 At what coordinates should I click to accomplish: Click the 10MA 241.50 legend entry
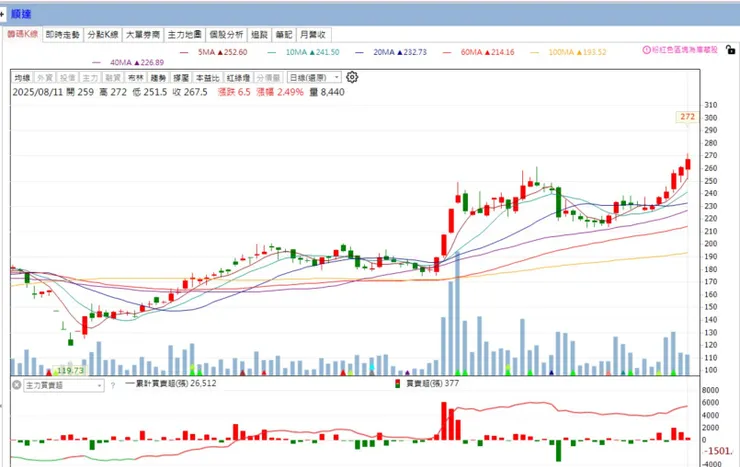303,52
